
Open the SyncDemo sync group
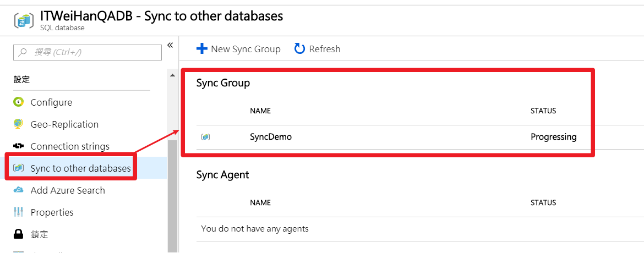(x=271, y=137)
